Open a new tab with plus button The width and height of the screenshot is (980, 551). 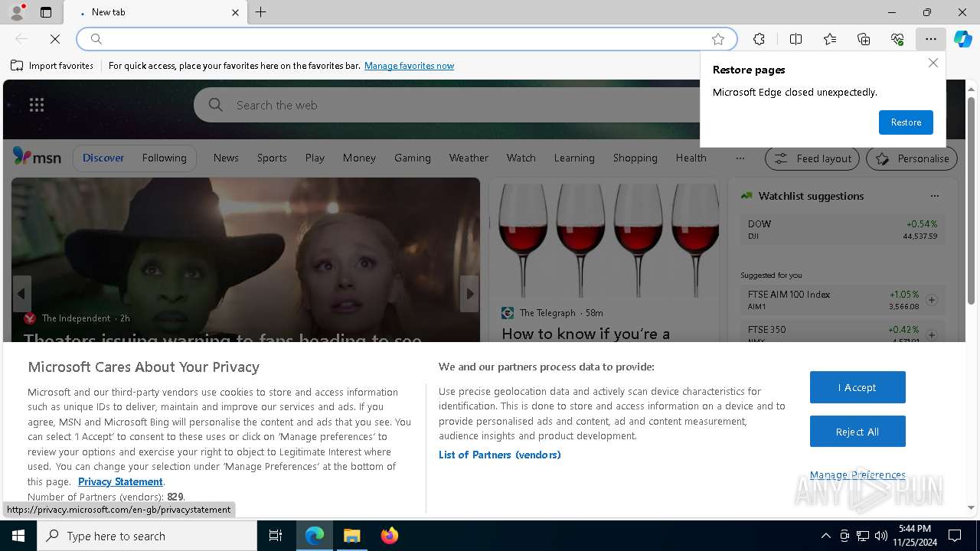pos(261,12)
